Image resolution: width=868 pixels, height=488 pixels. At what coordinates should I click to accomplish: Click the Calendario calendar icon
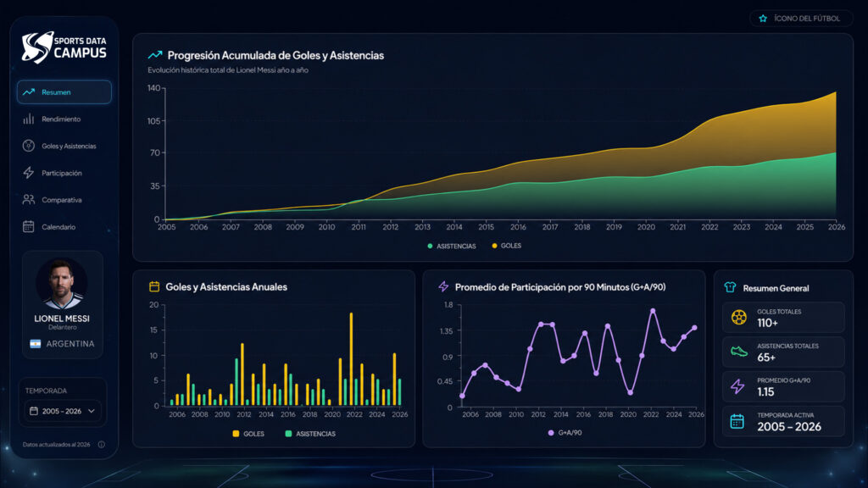tap(29, 226)
